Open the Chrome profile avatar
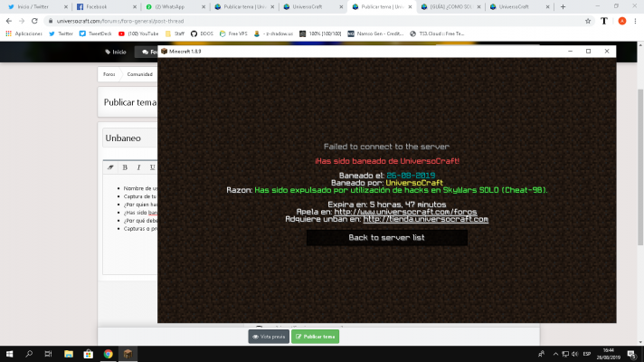644x362 pixels. [x=622, y=21]
